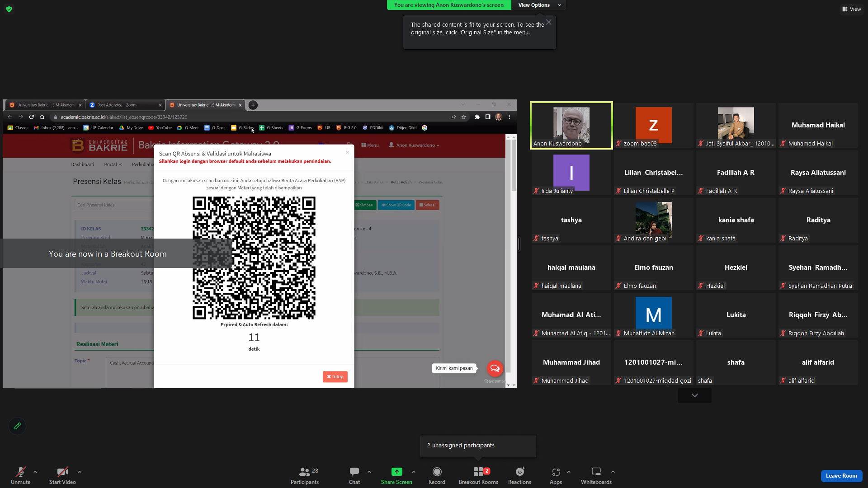868x488 pixels.
Task: Open the live chat message bubble icon
Action: click(495, 368)
